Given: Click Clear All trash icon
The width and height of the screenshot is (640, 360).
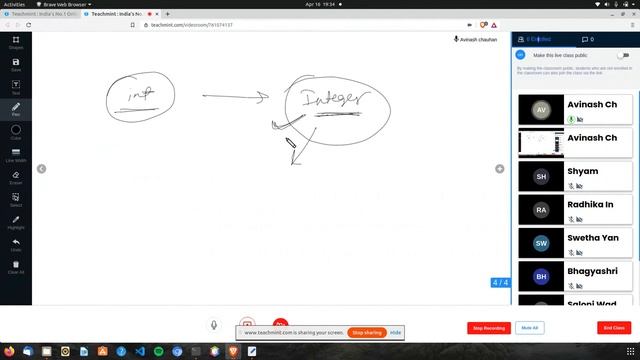Looking at the screenshot, I should (16, 267).
